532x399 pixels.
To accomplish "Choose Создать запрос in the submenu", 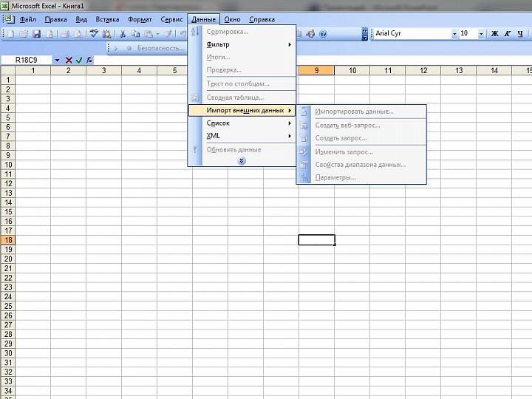I will point(361,138).
